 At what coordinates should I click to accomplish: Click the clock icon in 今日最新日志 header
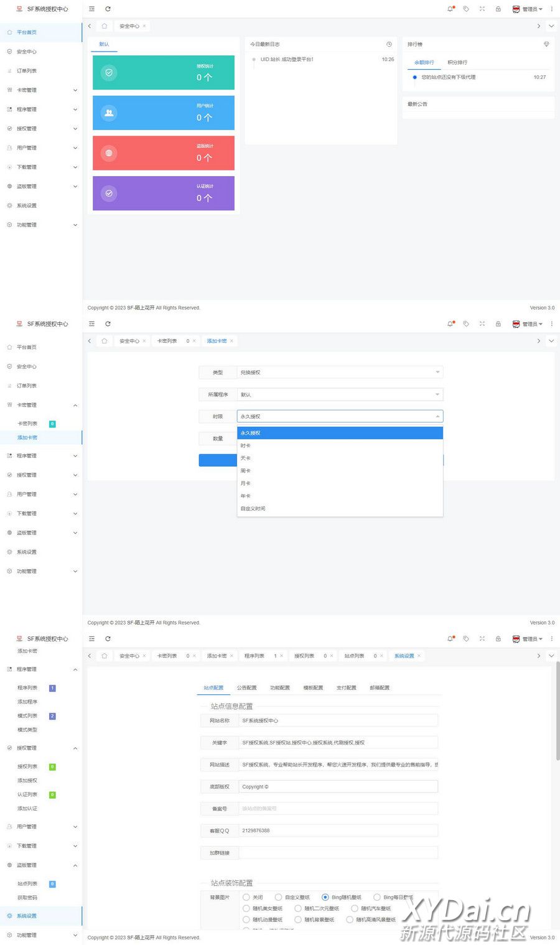389,44
